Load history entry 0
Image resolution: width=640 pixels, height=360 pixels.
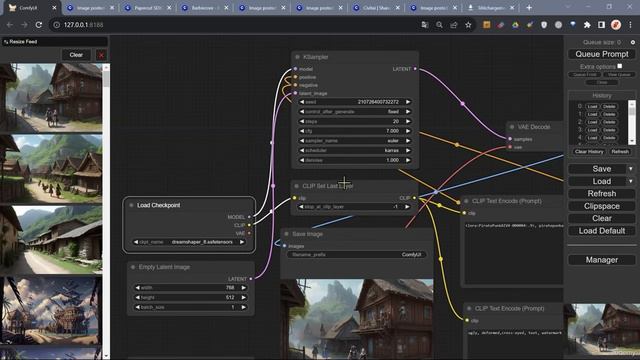tap(592, 107)
